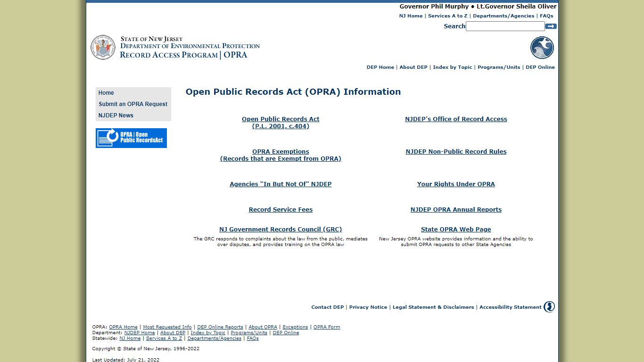Open NJ Home link in top bar
The image size is (644, 362).
click(411, 16)
